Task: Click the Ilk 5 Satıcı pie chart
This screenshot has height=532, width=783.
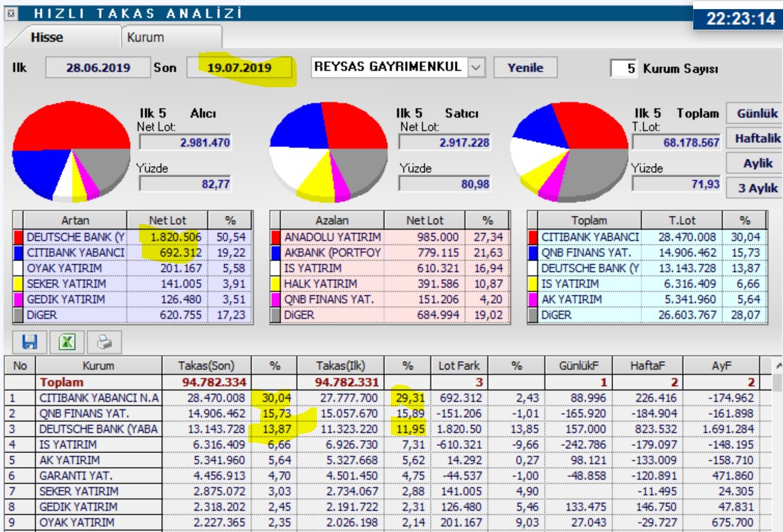Action: point(329,152)
